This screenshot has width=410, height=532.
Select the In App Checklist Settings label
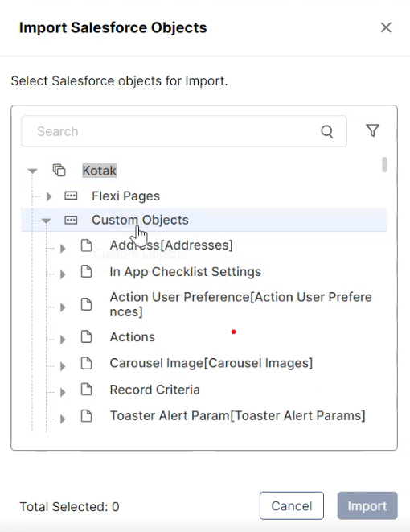click(x=186, y=272)
